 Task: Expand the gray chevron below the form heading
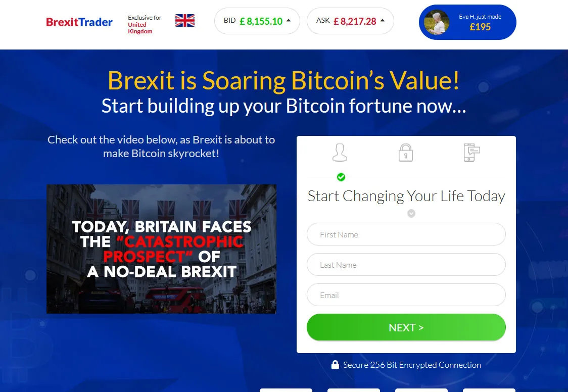point(411,214)
